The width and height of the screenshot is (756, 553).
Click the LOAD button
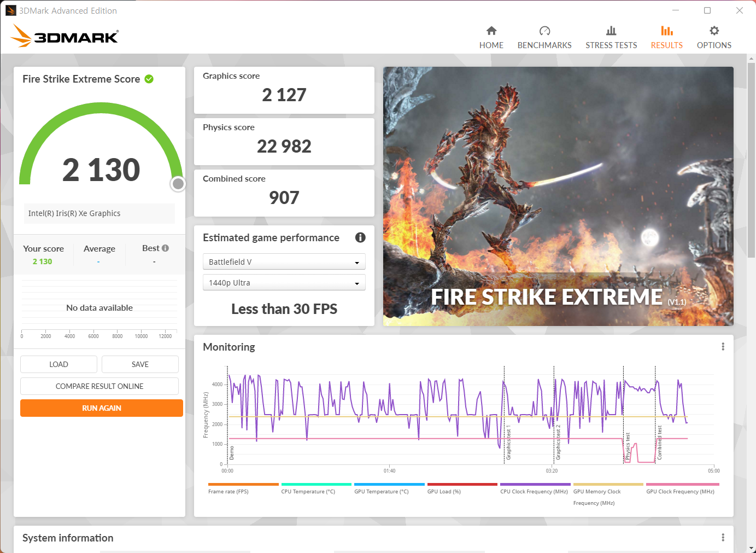58,364
